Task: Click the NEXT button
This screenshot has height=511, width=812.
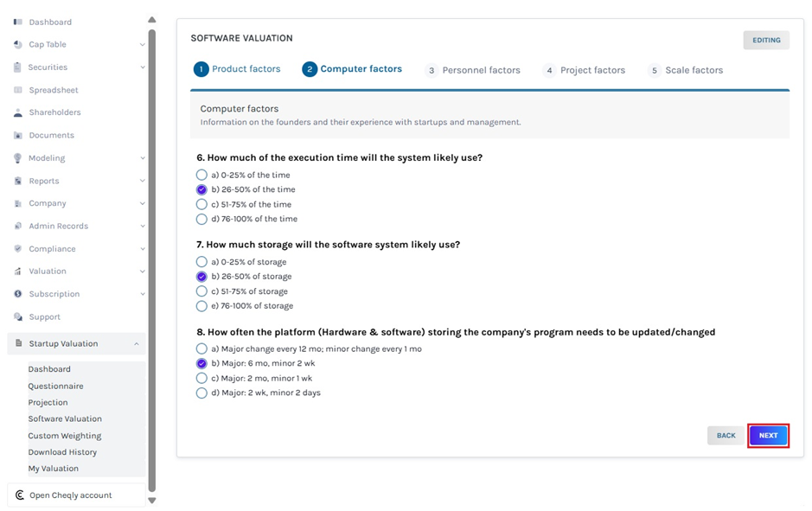Action: (768, 436)
